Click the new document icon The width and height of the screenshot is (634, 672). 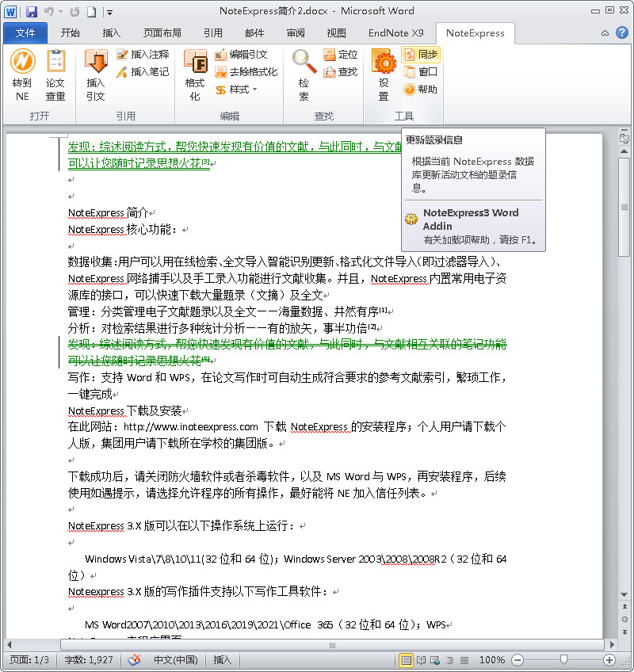[91, 12]
